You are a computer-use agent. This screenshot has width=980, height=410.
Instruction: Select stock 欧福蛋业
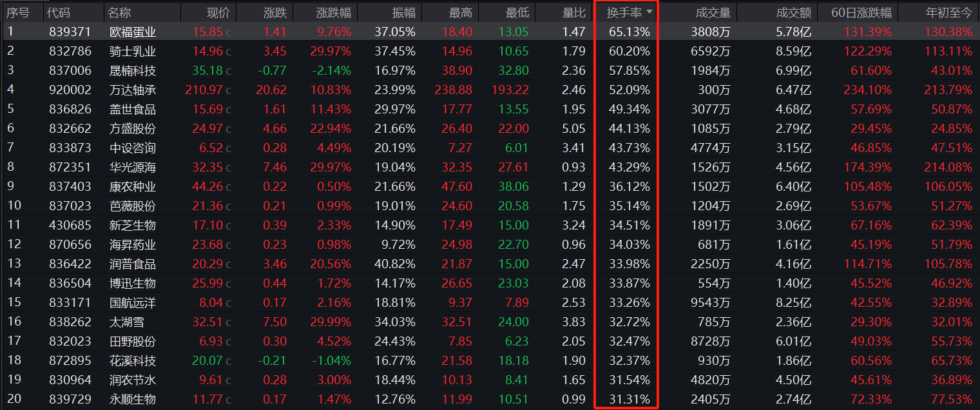click(133, 32)
